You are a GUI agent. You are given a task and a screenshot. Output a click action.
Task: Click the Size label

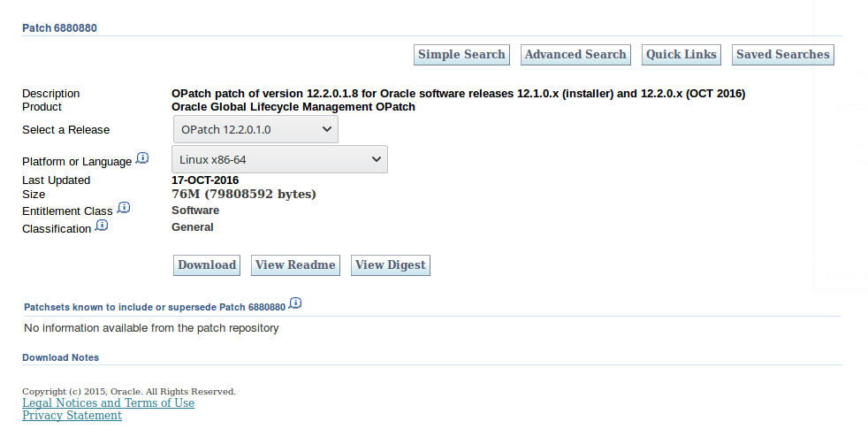point(34,195)
